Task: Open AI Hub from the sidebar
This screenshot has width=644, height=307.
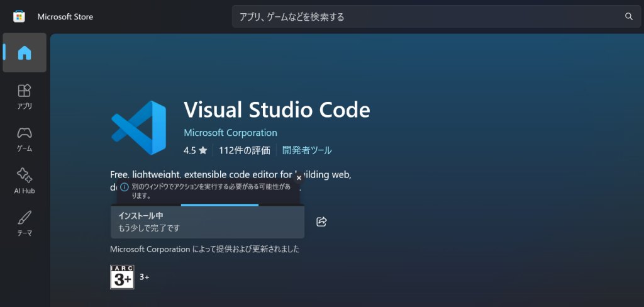Action: point(25,181)
